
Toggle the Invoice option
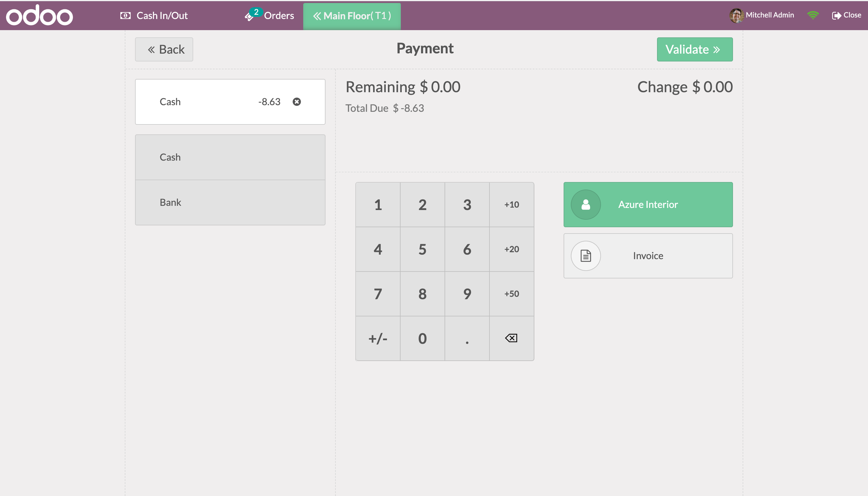tap(648, 256)
